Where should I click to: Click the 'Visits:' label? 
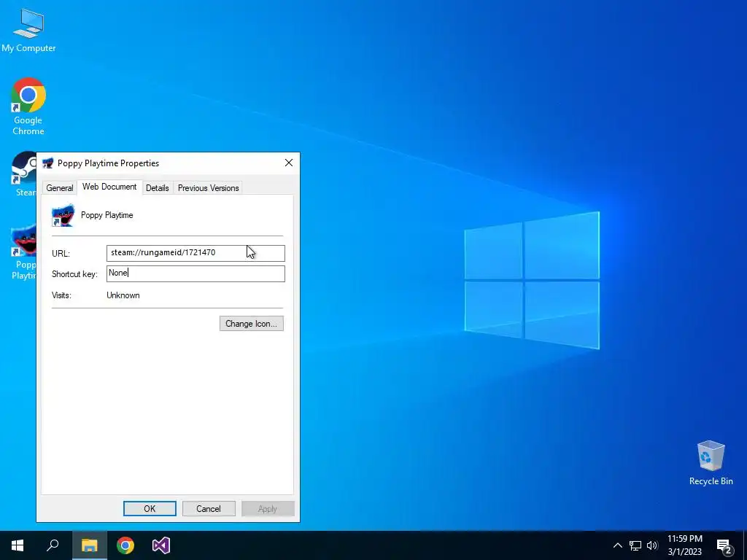pos(61,295)
